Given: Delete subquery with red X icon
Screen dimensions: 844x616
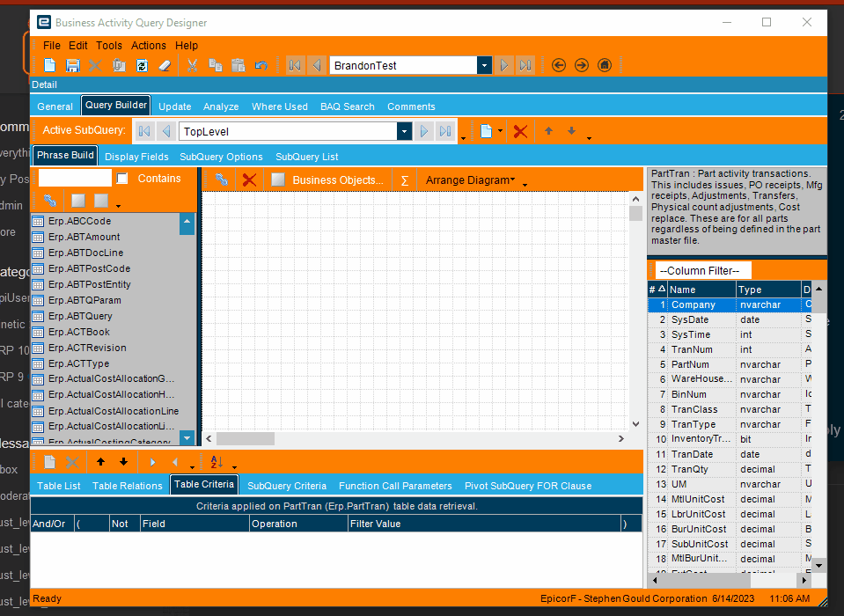Looking at the screenshot, I should (x=520, y=131).
